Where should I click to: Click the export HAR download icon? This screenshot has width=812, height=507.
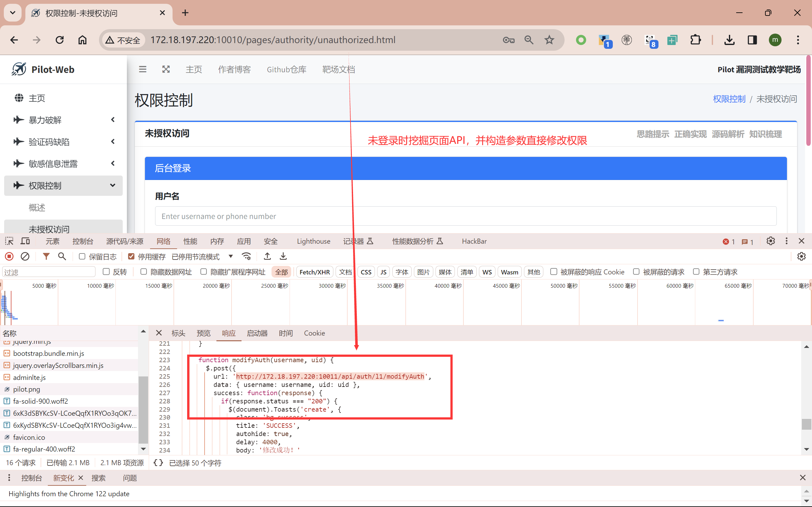[283, 257]
